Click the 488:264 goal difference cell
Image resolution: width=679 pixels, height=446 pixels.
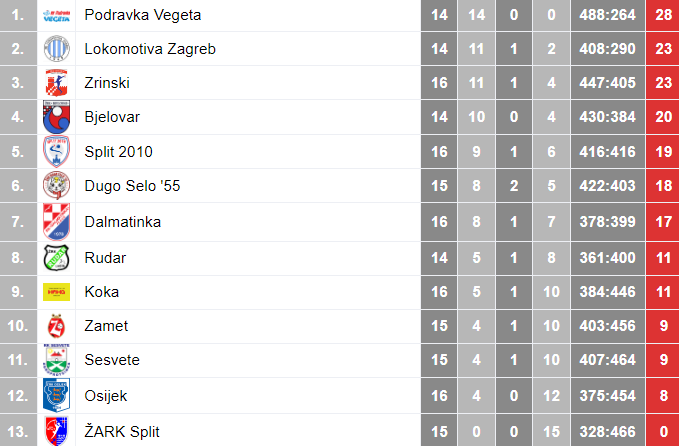tap(607, 15)
